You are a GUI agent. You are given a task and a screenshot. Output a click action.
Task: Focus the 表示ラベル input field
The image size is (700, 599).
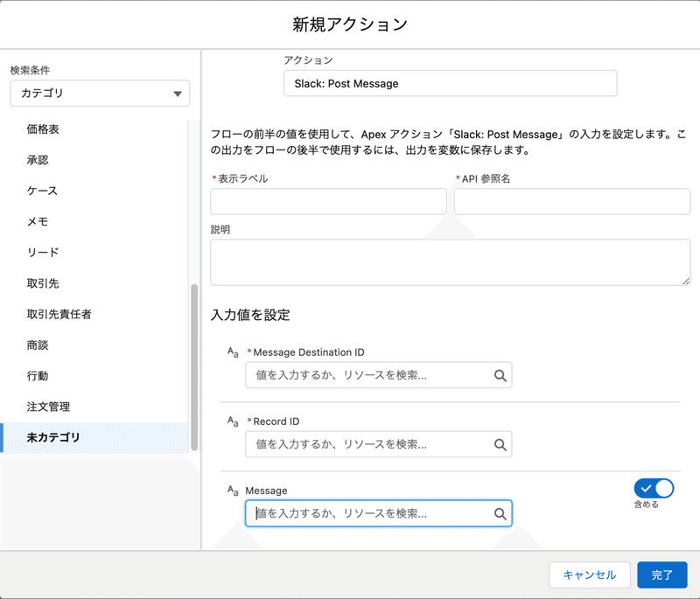(x=329, y=201)
